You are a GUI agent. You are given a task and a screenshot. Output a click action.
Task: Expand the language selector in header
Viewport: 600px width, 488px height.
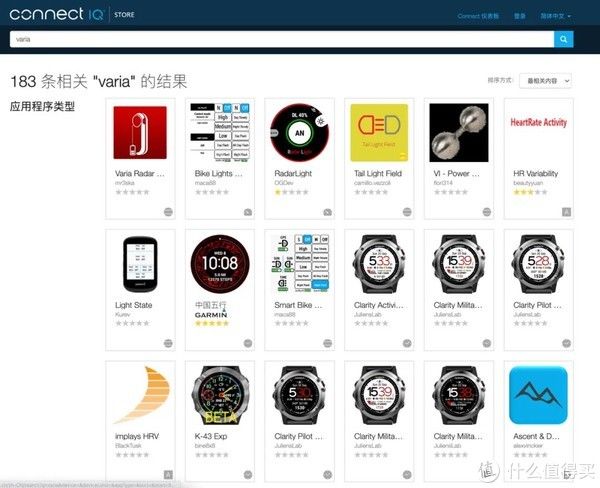(555, 16)
